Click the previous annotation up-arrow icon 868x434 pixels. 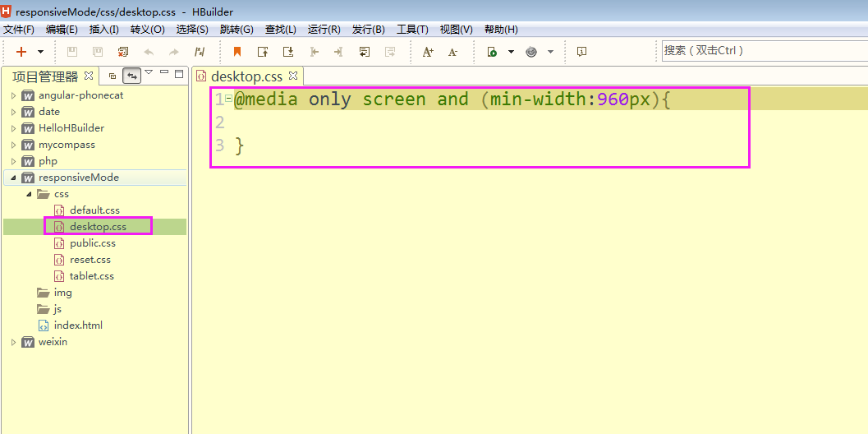263,52
